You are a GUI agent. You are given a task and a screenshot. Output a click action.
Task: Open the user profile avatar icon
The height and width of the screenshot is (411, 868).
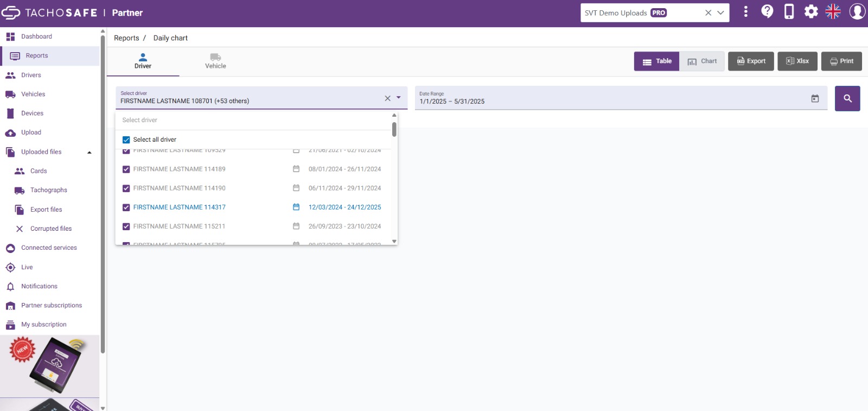click(x=857, y=11)
